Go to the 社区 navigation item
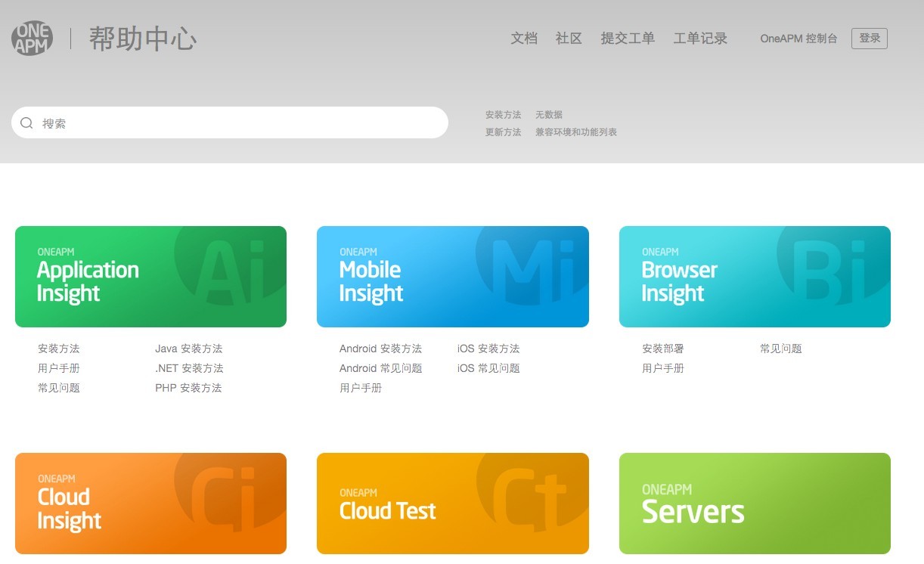Image resolution: width=924 pixels, height=564 pixels. [569, 39]
